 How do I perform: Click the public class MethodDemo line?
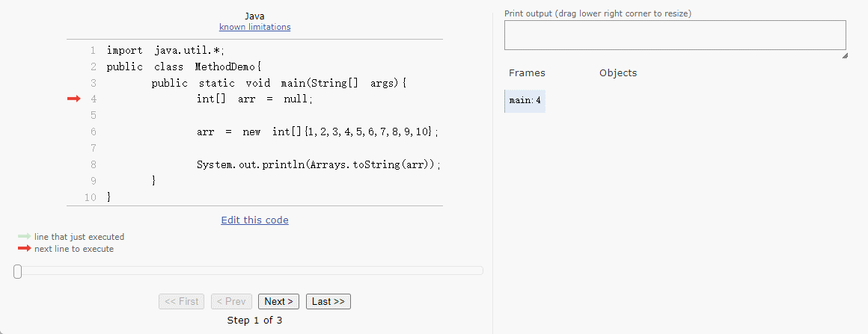tap(184, 67)
